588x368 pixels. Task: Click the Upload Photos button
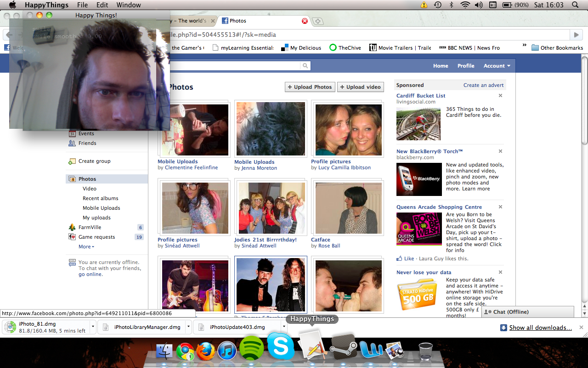[310, 87]
